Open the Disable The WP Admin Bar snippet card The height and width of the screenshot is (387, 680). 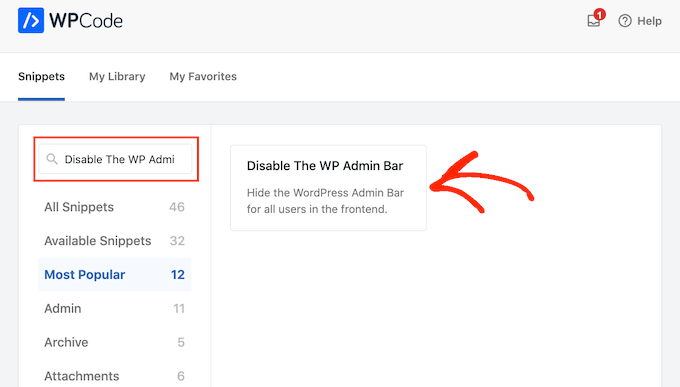click(328, 188)
